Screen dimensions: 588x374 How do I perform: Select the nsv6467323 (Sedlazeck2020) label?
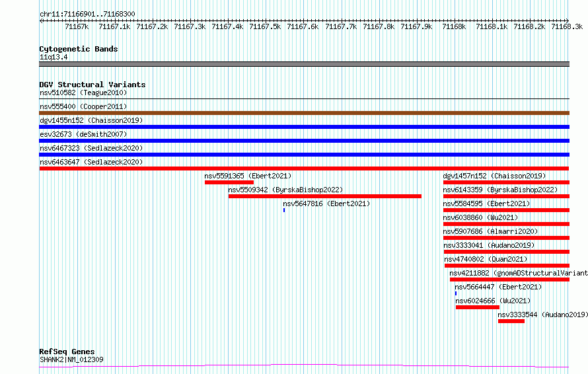[x=91, y=148]
